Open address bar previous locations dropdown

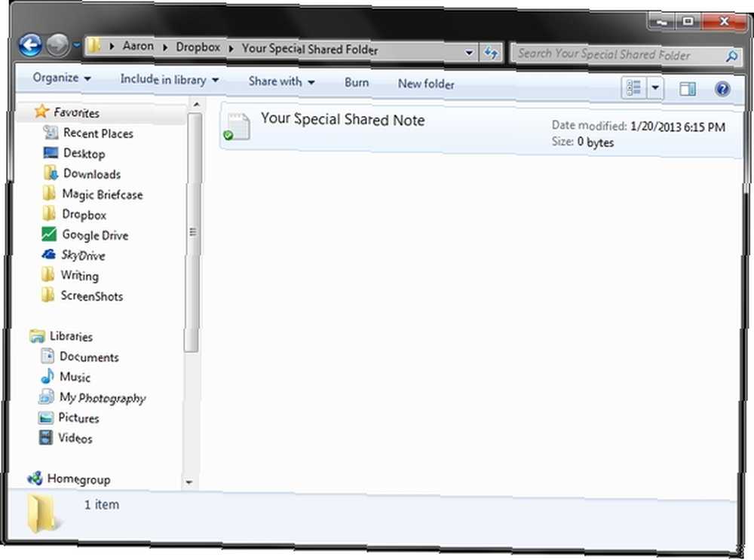(x=469, y=53)
